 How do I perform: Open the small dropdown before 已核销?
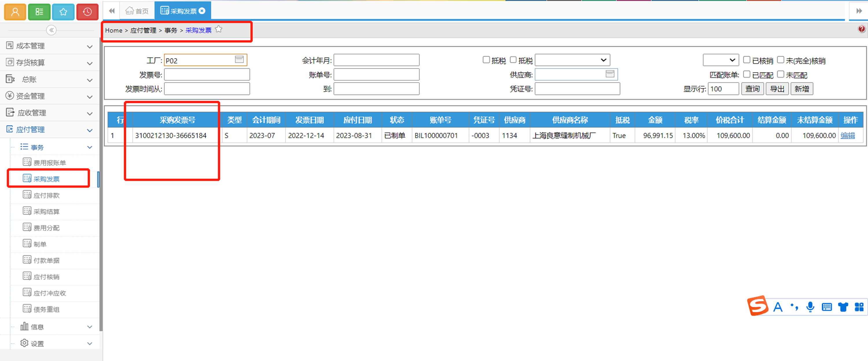coord(721,60)
